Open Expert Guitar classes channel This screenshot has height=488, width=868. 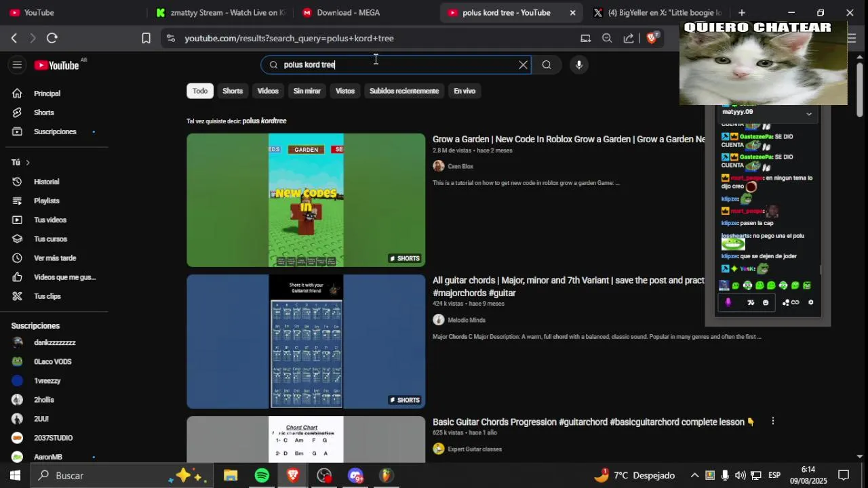click(x=475, y=449)
